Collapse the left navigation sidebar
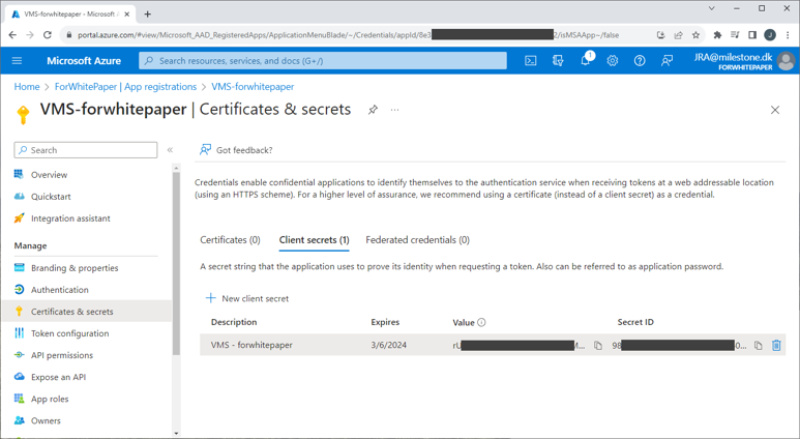The height and width of the screenshot is (439, 800). pos(169,150)
